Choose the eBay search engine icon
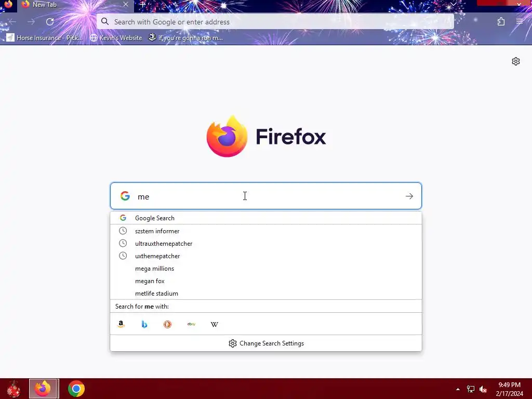The width and height of the screenshot is (532, 399). click(x=191, y=324)
